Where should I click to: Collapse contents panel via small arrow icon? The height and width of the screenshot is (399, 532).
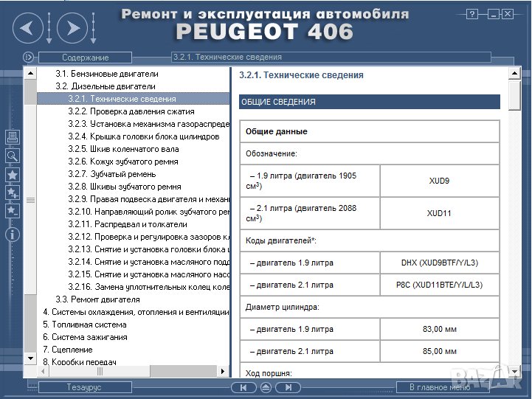coord(28,57)
